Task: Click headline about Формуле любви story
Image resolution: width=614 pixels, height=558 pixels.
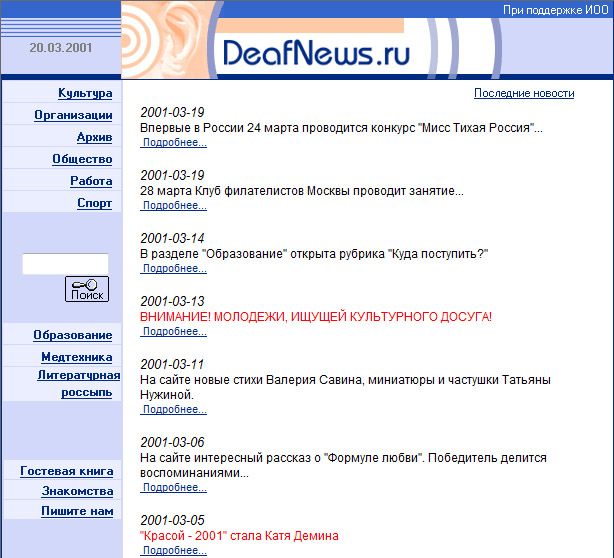Action: coord(343,465)
